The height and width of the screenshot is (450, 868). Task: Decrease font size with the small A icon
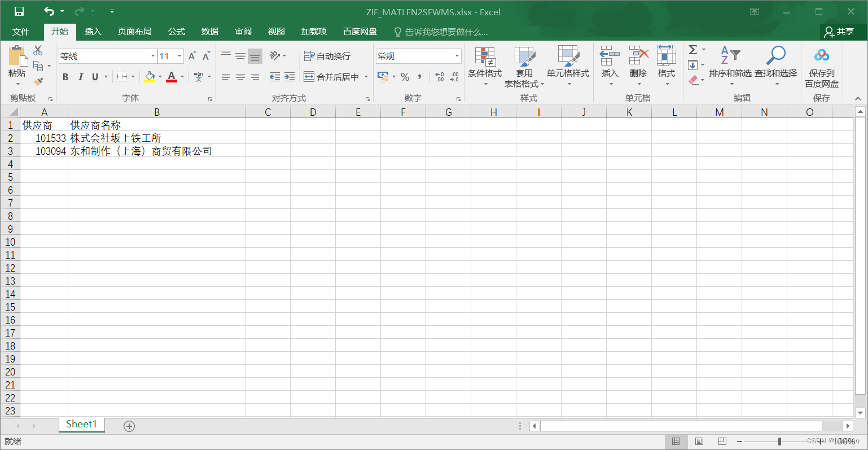(206, 56)
